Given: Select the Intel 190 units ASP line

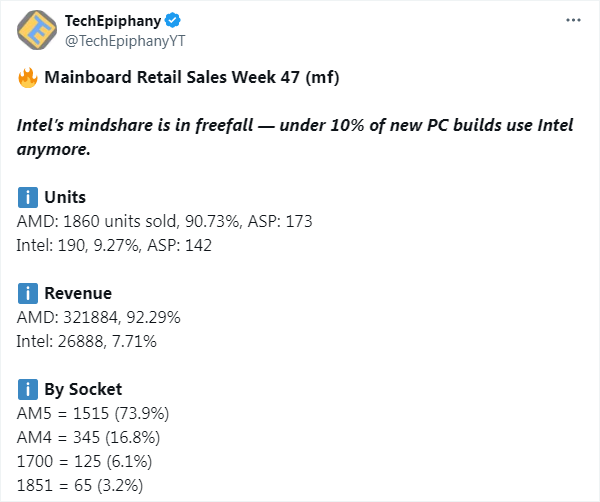Looking at the screenshot, I should (115, 245).
